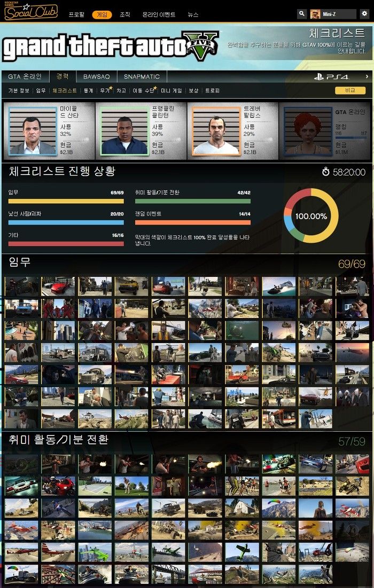The width and height of the screenshot is (374, 588).
Task: Open the white barn activity thumbnail
Action: coord(242,508)
